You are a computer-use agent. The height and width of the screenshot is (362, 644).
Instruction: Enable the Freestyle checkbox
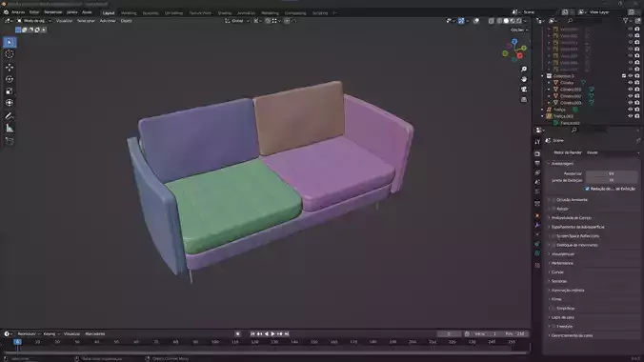(x=553, y=326)
